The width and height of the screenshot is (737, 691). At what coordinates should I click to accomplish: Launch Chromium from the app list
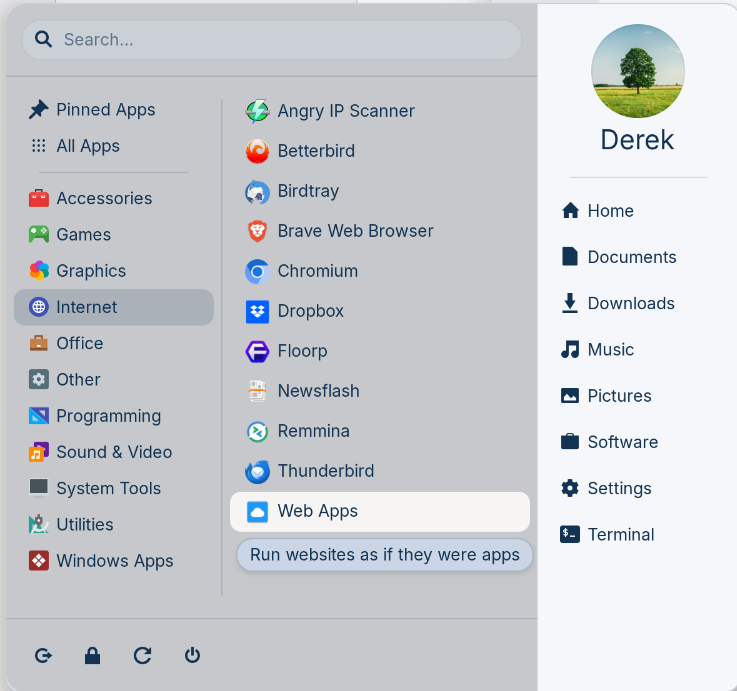pyautogui.click(x=258, y=271)
